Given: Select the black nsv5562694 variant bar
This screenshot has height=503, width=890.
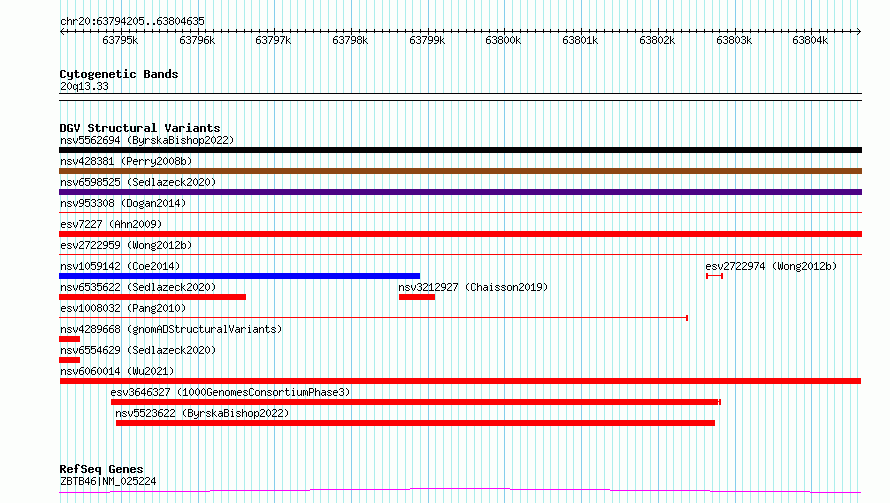Looking at the screenshot, I should click(460, 150).
